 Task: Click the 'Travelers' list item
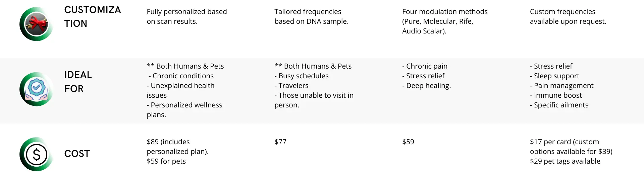[x=291, y=86]
